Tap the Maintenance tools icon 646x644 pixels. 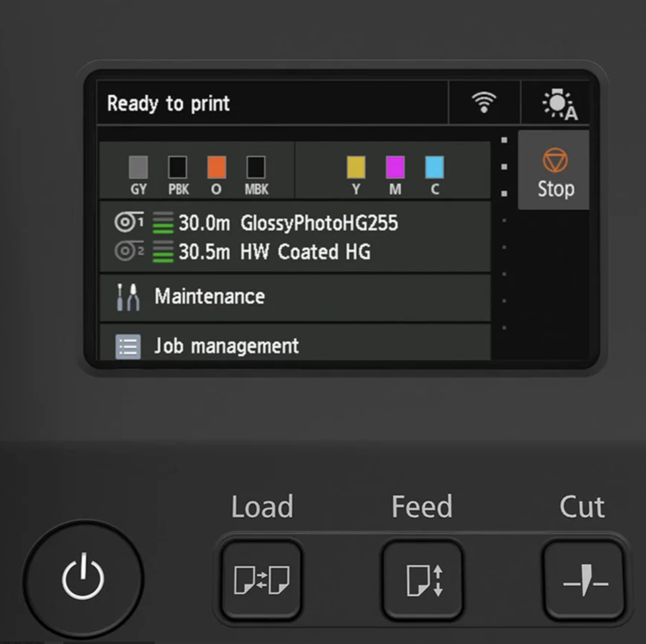(128, 297)
